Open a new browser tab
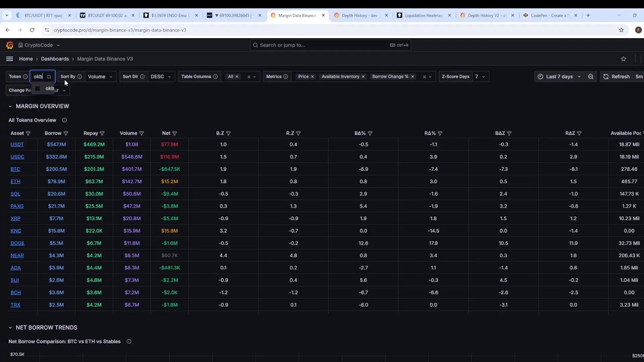The height and width of the screenshot is (362, 644). pyautogui.click(x=588, y=16)
